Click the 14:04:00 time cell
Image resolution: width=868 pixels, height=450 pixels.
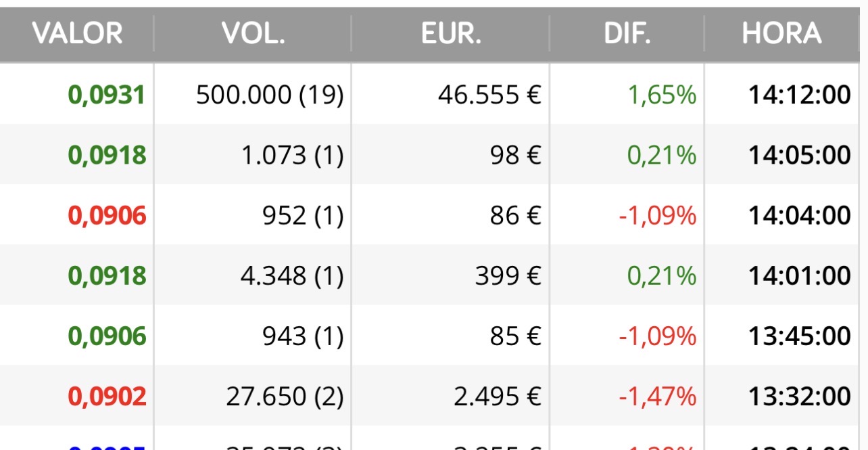tap(799, 216)
